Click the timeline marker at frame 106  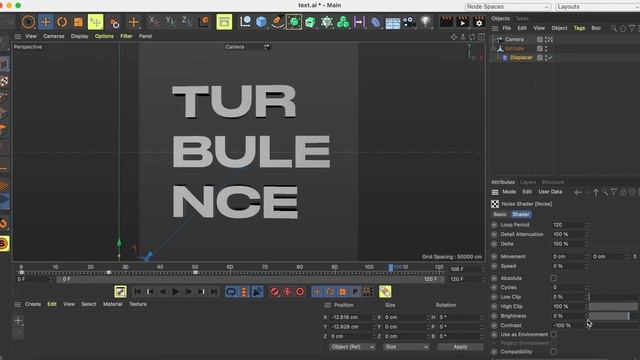391,268
